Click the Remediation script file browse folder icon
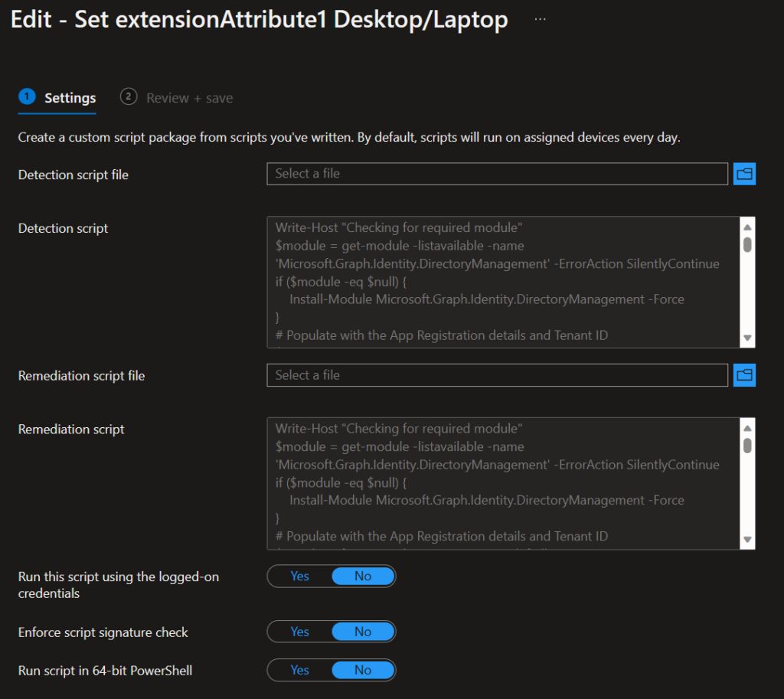Screen dimensions: 784x699 tap(744, 375)
